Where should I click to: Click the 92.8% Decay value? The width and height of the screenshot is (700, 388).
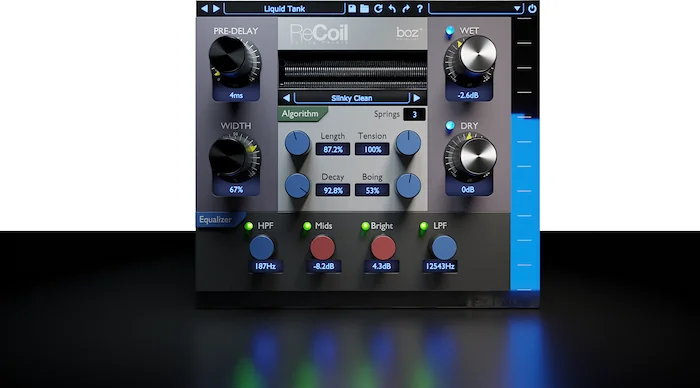tap(333, 191)
